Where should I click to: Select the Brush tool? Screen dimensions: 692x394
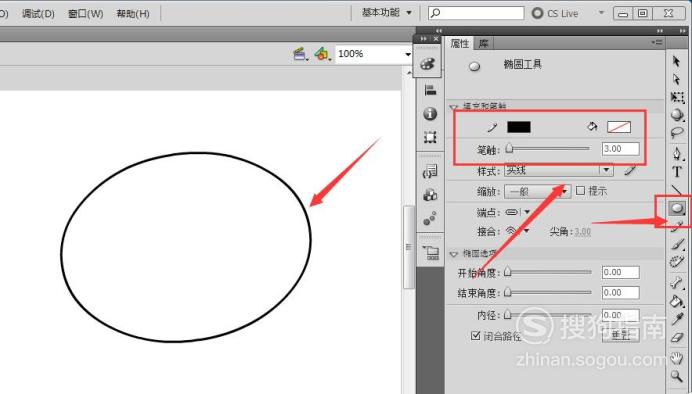[677, 244]
